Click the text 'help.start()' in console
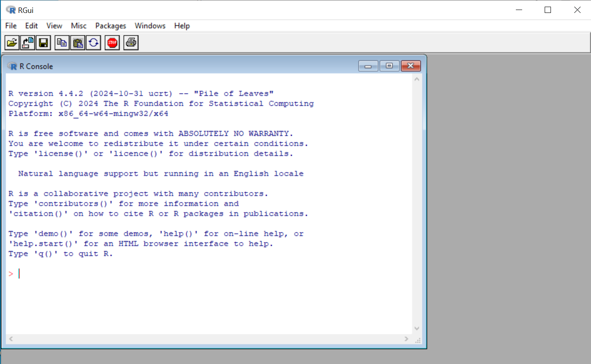The width and height of the screenshot is (591, 364). pyautogui.click(x=43, y=244)
